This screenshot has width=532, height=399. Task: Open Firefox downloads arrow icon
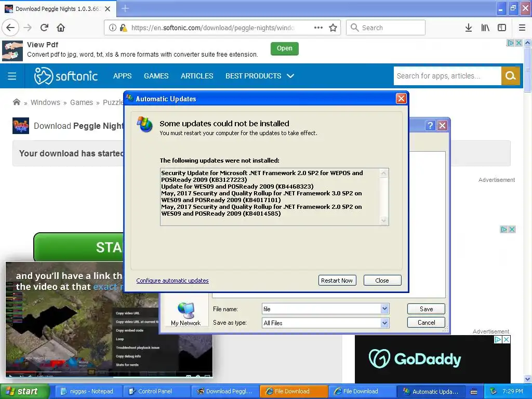tap(469, 28)
